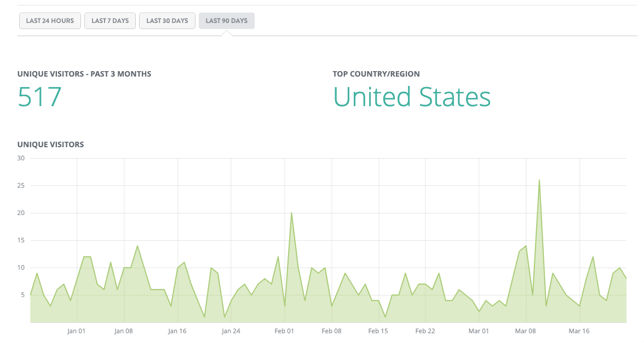Select the LAST 30 DAYS filter
Image resolution: width=644 pixels, height=342 pixels.
click(x=167, y=20)
